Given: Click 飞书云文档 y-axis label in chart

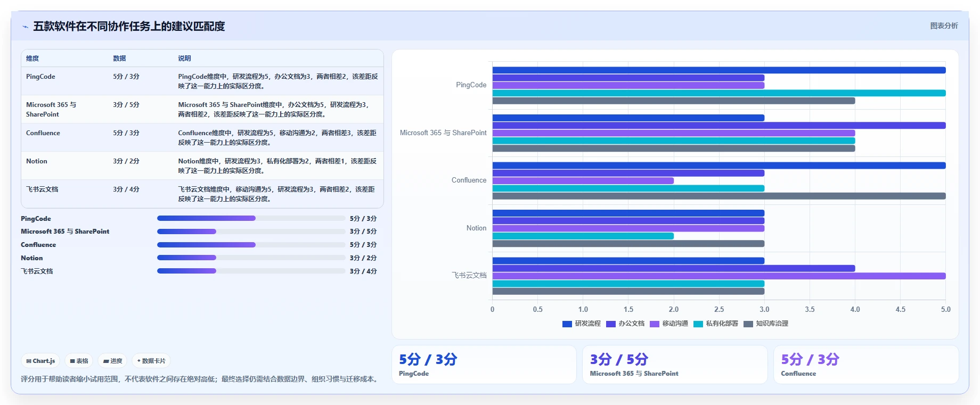Looking at the screenshot, I should pos(469,276).
